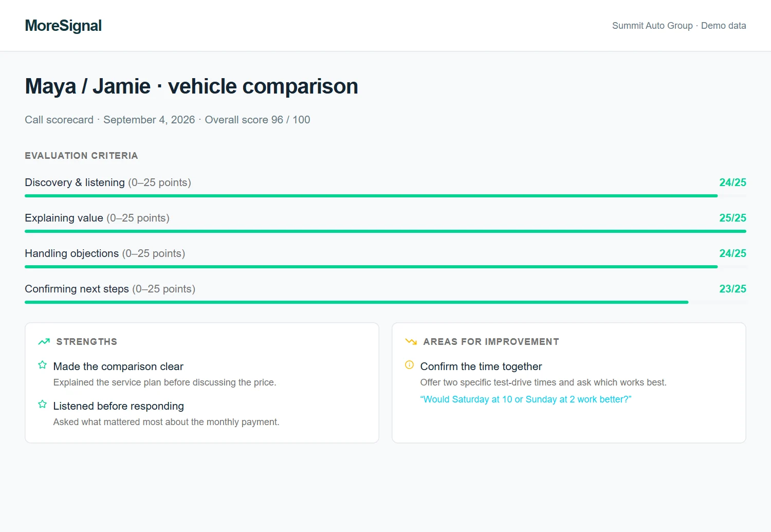The height and width of the screenshot is (532, 771).
Task: Click the Explaining value progress bar
Action: tap(385, 231)
